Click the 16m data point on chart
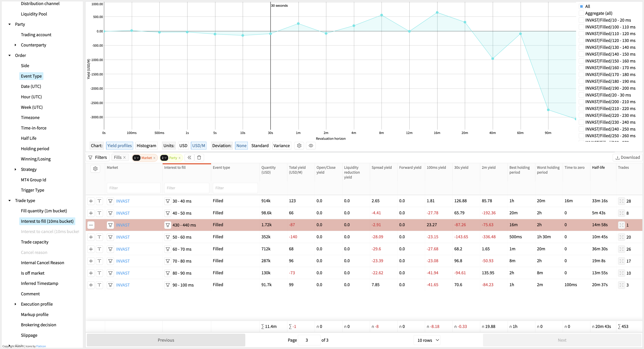 (x=437, y=12)
